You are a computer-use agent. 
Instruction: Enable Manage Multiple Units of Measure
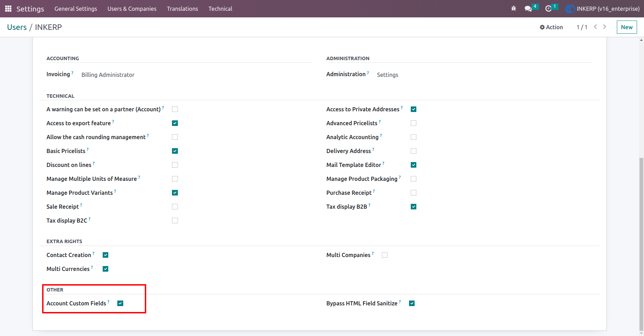tap(175, 179)
